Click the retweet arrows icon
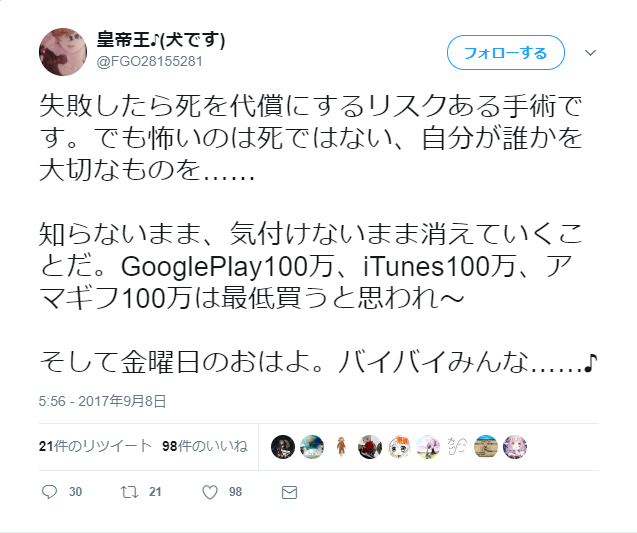This screenshot has height=533, width=637. pyautogui.click(x=130, y=492)
